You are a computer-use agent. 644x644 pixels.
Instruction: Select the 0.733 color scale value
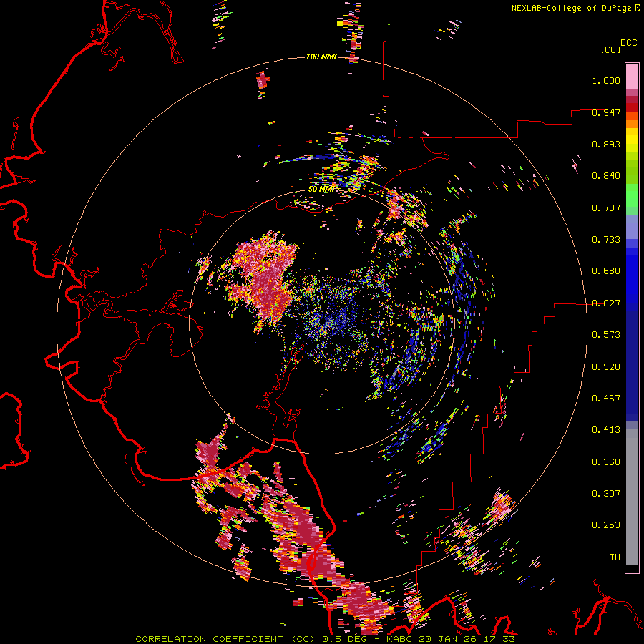coord(606,240)
